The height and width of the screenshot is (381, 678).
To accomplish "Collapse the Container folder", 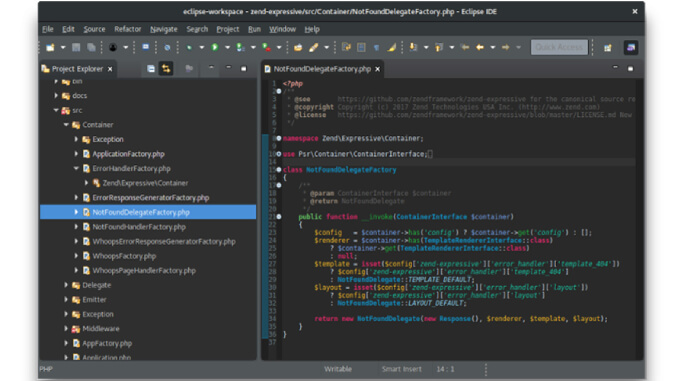I will [66, 125].
